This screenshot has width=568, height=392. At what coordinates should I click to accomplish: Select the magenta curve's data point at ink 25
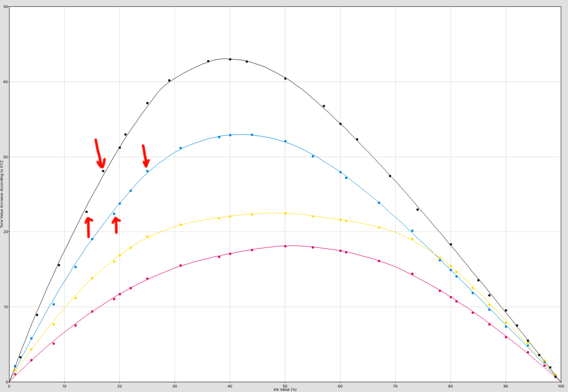tap(147, 279)
